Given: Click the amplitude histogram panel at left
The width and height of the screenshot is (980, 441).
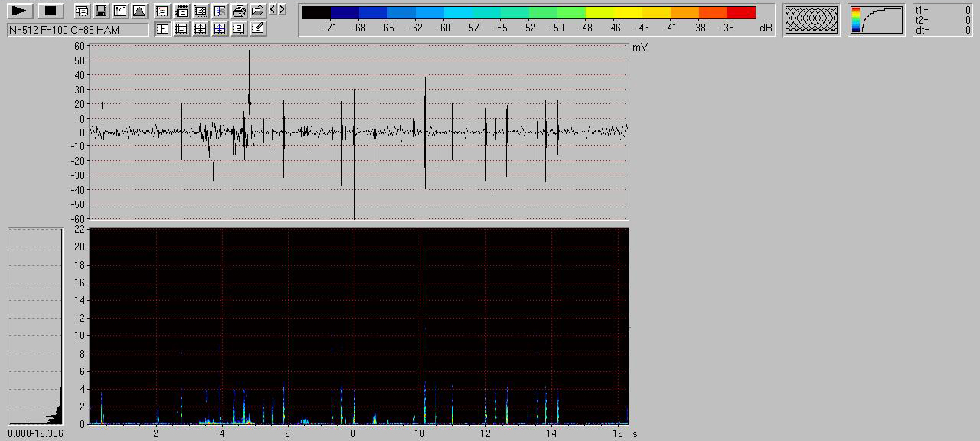Looking at the screenshot, I should tap(35, 326).
